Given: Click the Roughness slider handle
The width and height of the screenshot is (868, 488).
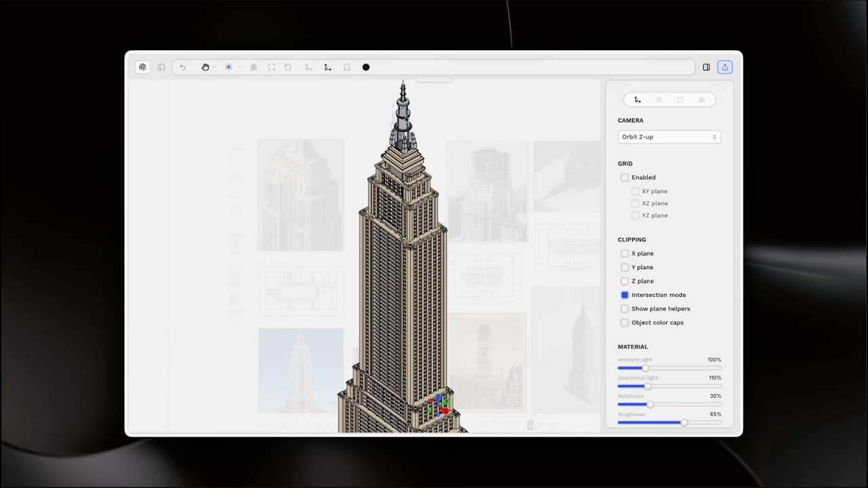Looking at the screenshot, I should point(684,423).
